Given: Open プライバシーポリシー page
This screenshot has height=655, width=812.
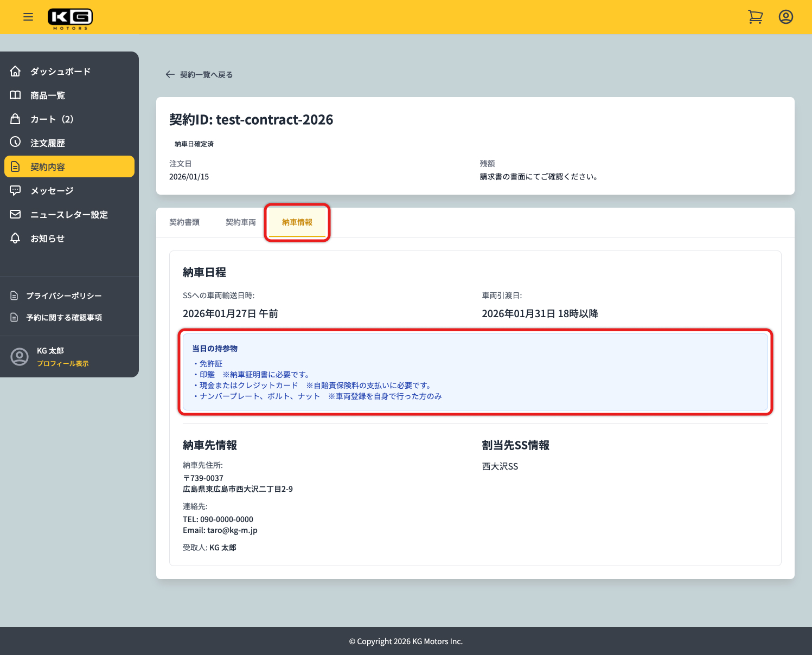Looking at the screenshot, I should 64,296.
